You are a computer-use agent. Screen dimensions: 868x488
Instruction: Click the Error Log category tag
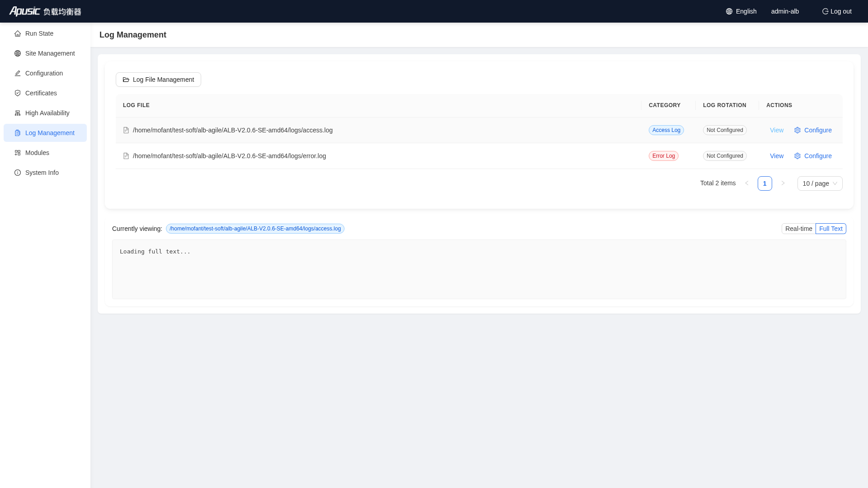(664, 156)
